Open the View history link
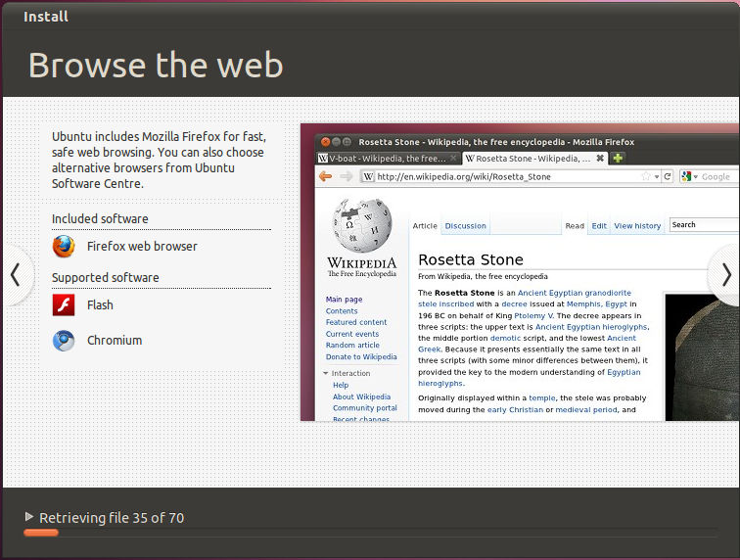 coord(637,226)
